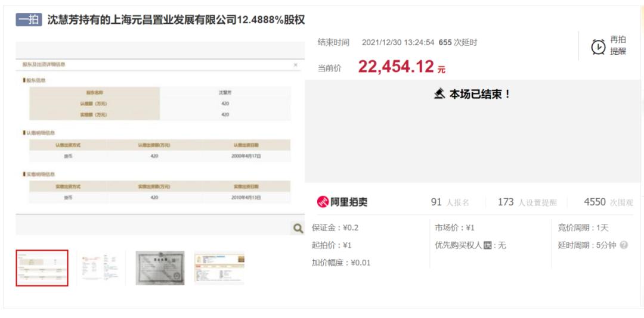Click the 一拍 auction round tag

29,20
